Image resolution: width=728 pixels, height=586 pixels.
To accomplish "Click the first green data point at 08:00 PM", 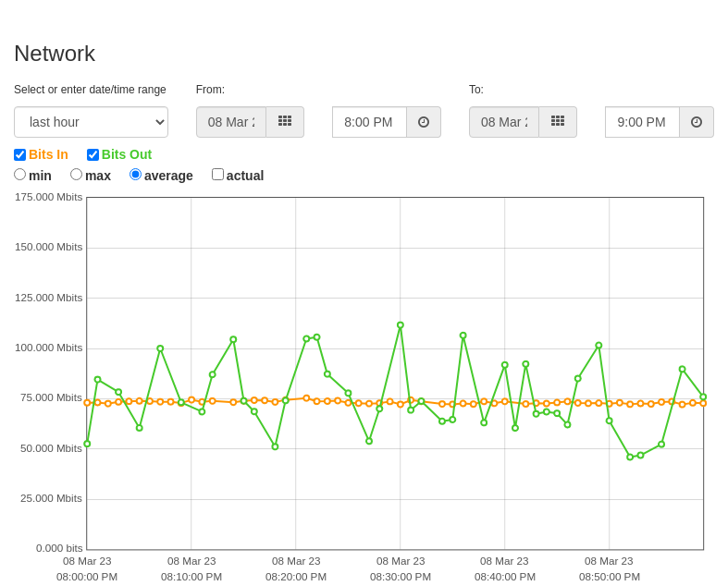I will click(87, 444).
